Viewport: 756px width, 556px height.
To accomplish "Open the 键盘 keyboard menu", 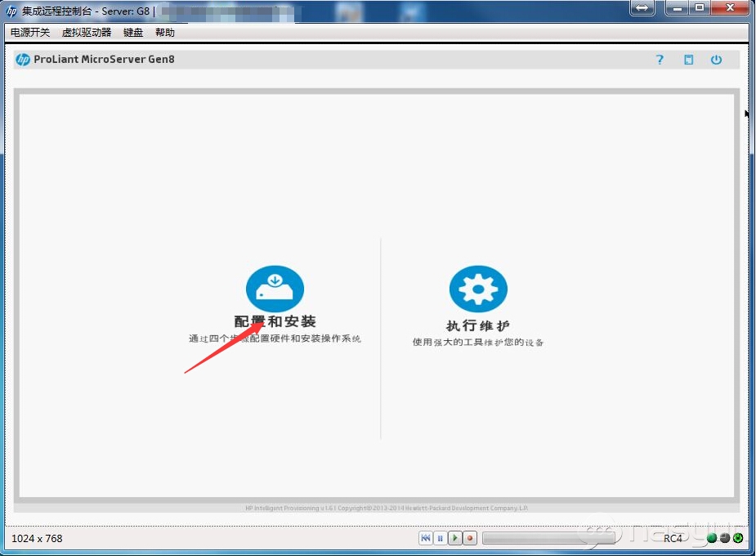I will point(133,33).
